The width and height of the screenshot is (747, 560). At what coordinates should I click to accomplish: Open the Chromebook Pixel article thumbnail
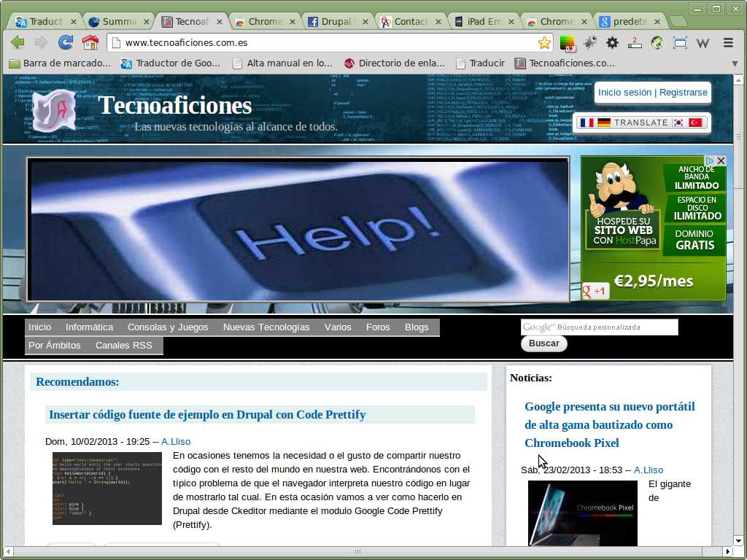[x=582, y=513]
